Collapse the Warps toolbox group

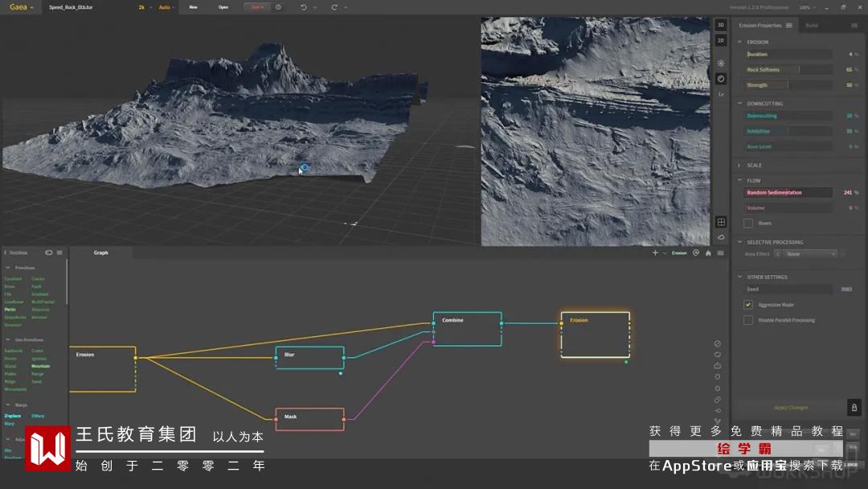[8, 405]
